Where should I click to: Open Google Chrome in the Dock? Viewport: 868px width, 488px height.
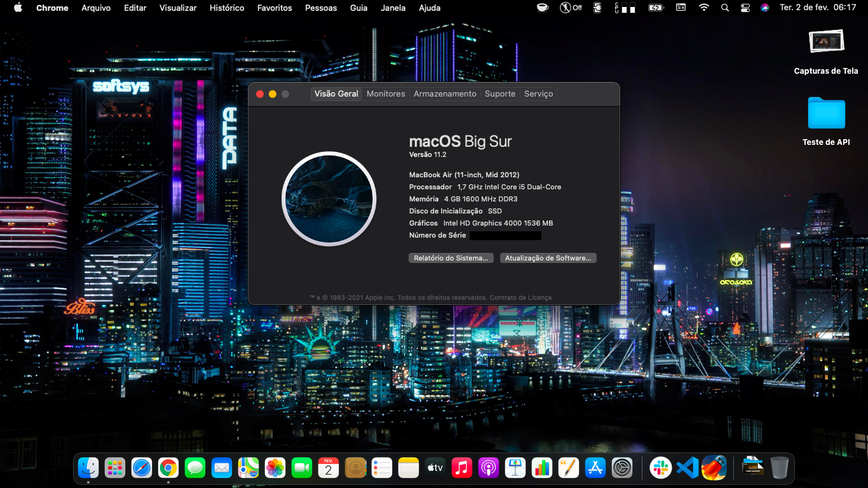(x=168, y=468)
